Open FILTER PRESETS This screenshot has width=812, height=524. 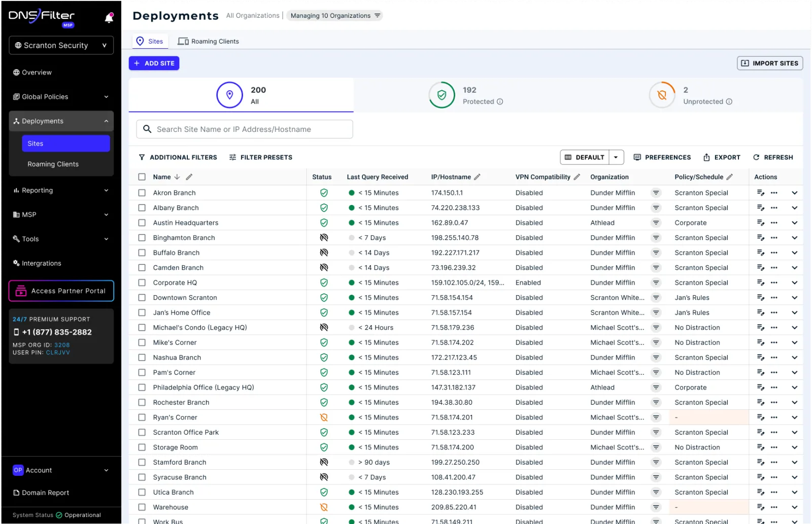[x=261, y=157]
